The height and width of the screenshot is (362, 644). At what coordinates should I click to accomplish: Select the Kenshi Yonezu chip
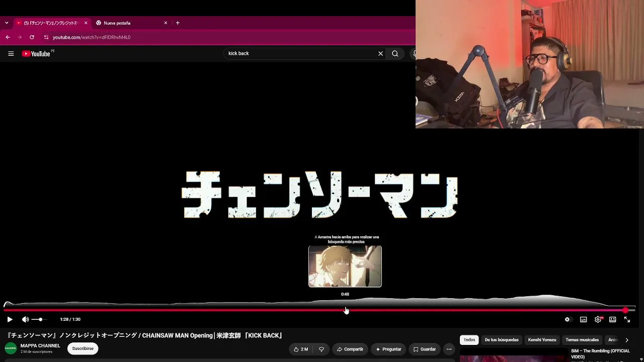(x=542, y=340)
